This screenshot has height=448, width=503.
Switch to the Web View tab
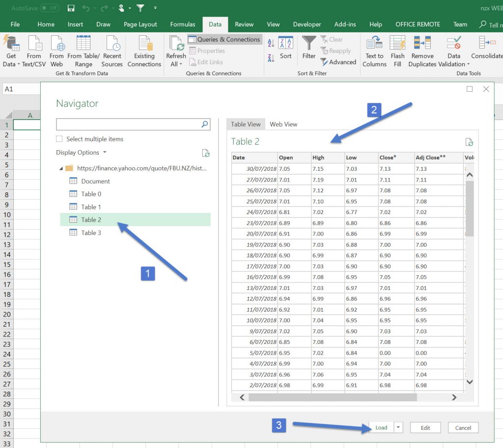283,124
